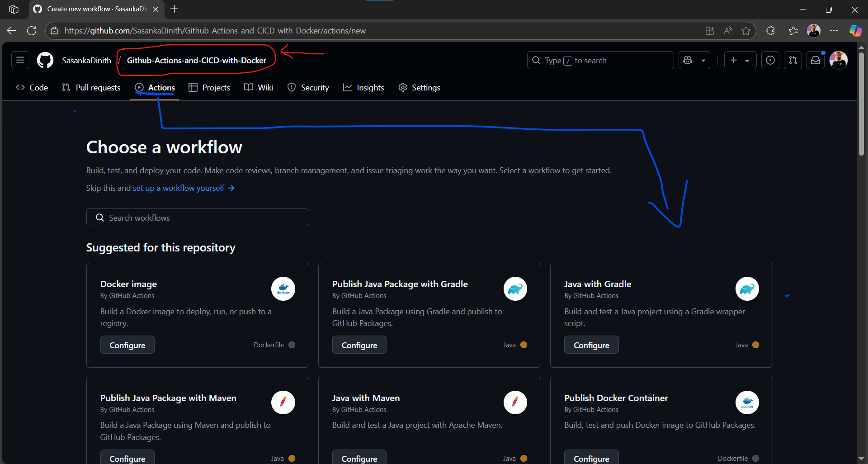Screen dimensions: 868x464
Task: Switch to the Pull requests tab
Action: (x=91, y=88)
